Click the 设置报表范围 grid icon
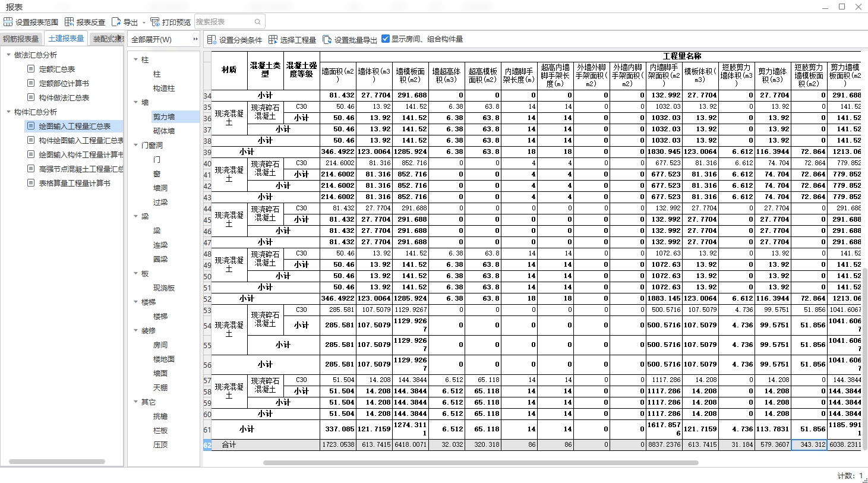Image resolution: width=868 pixels, height=483 pixels. tap(8, 22)
